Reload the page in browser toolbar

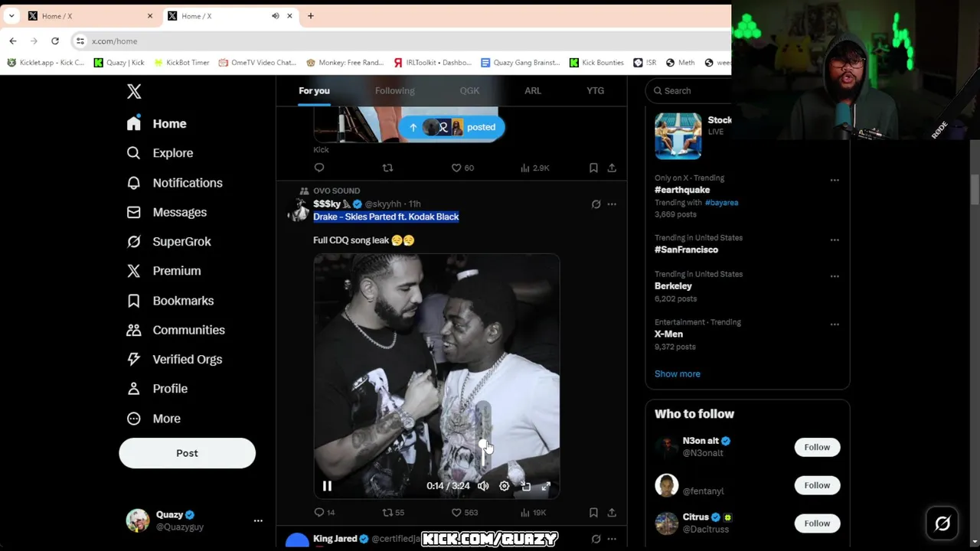55,41
